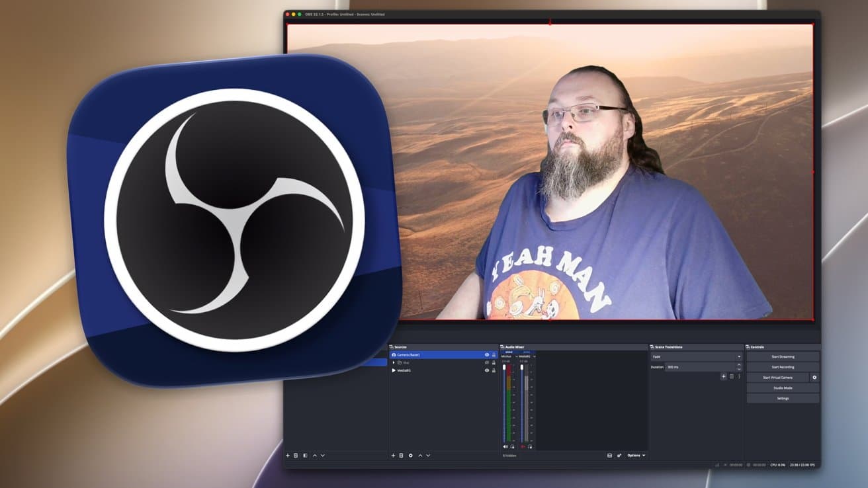The height and width of the screenshot is (488, 868).
Task: Adjust the Mic/Aux volume fader
Action: pyautogui.click(x=504, y=367)
